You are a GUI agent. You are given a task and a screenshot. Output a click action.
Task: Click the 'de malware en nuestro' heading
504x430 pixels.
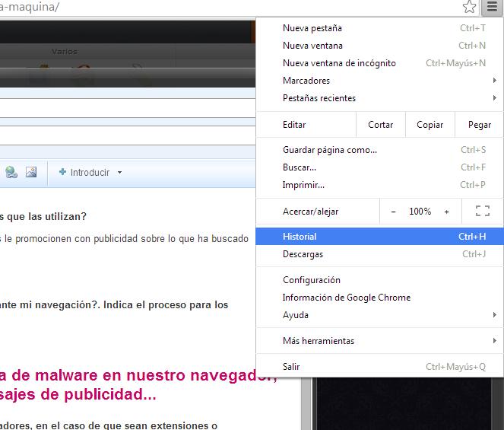pos(98,376)
